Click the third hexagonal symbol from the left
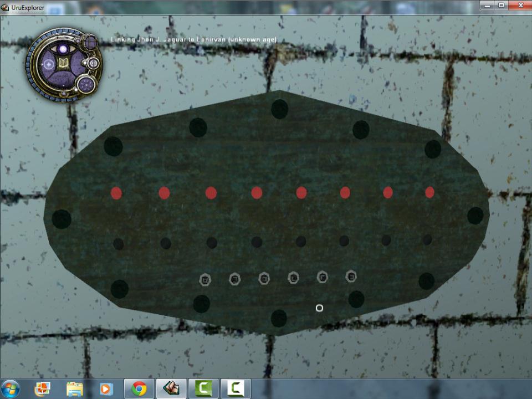Screen dimensions: 532x399 [264, 279]
